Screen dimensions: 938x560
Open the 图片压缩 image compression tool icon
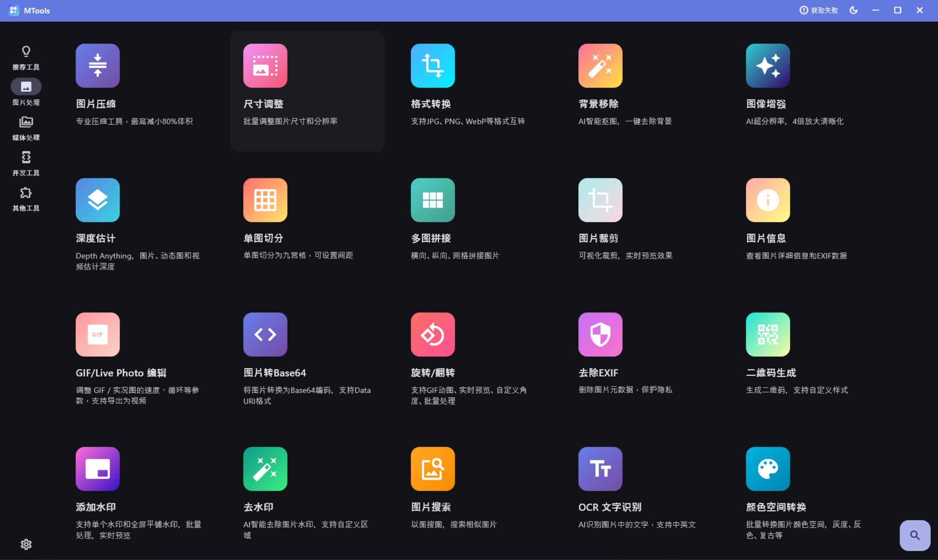point(97,66)
